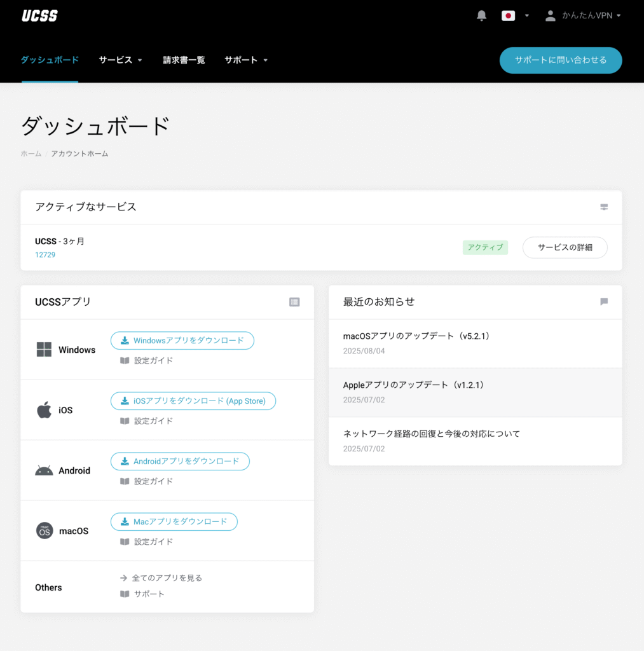The height and width of the screenshot is (651, 644).
Task: Click アカウントホーム breadcrumb text
Action: [x=79, y=154]
